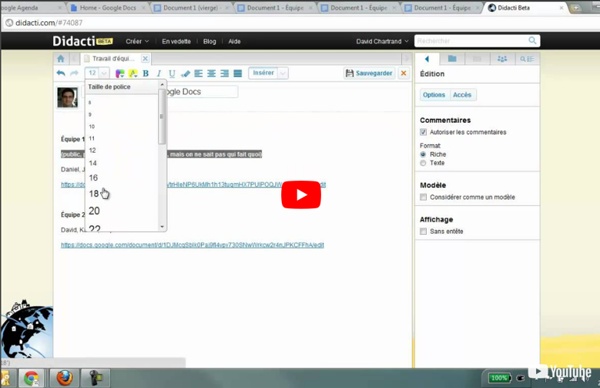The height and width of the screenshot is (388, 600).
Task: Center align the text
Action: click(x=211, y=73)
